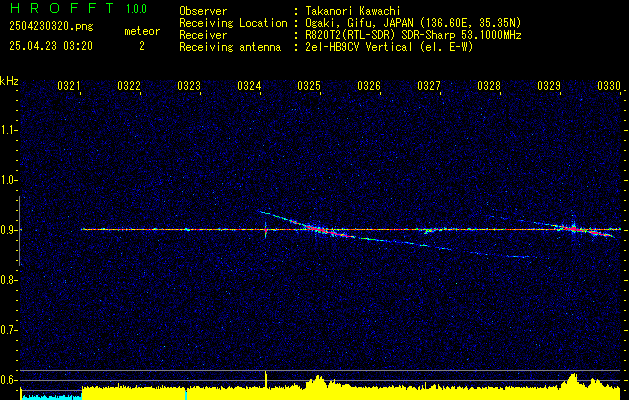Click the 0327 time marker
Viewport: 629px width, 400px height.
429,86
